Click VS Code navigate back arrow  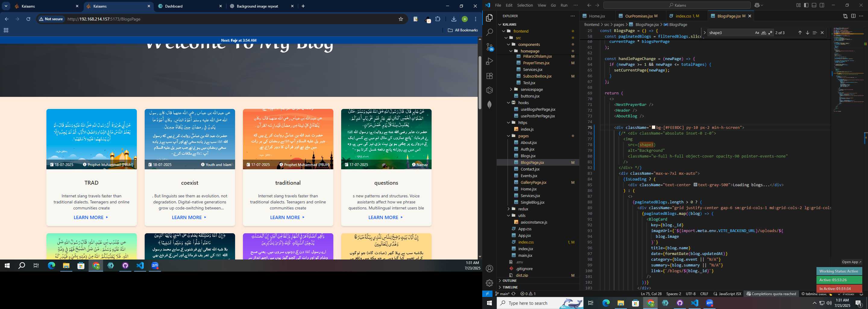(589, 5)
